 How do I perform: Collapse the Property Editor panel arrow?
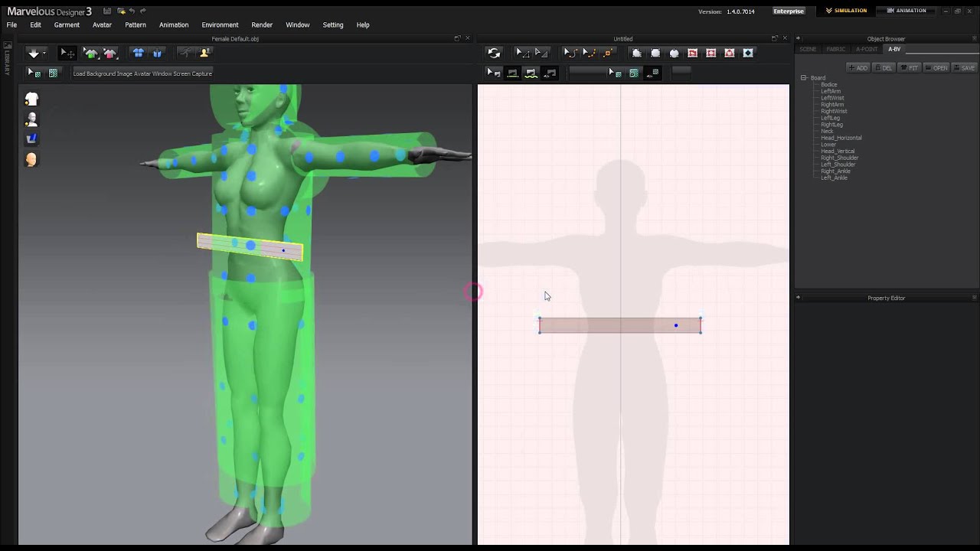click(798, 298)
